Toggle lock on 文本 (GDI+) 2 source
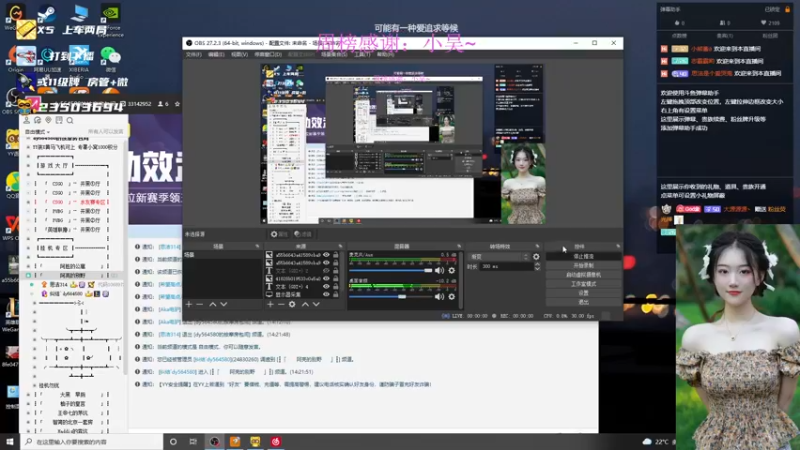 pos(336,271)
